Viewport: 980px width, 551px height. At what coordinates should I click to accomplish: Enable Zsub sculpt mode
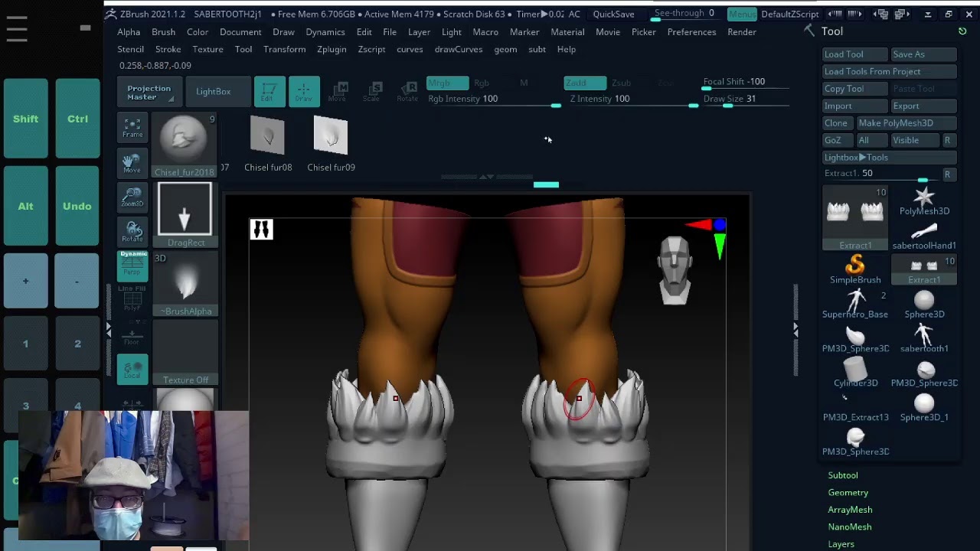(621, 83)
